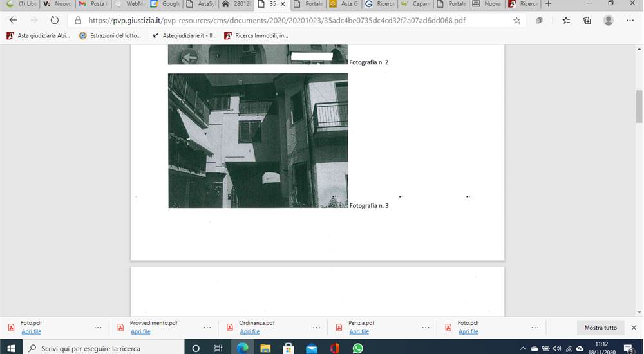
Task: Click the scrollbar down arrow
Action: (639, 313)
